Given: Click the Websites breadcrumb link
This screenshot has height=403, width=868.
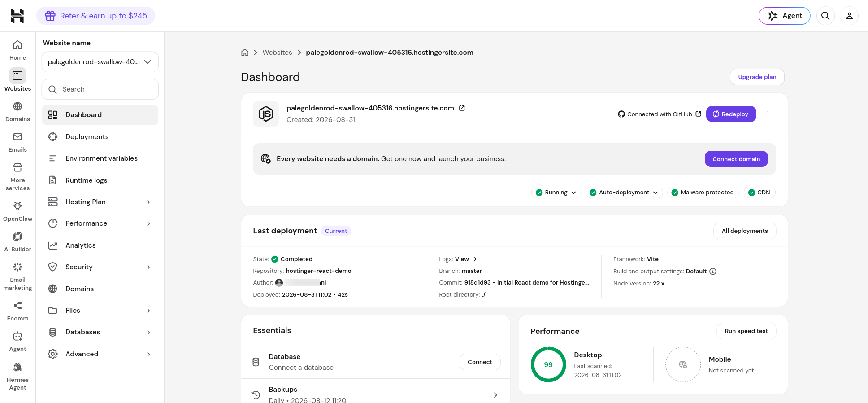Looking at the screenshot, I should coord(277,53).
